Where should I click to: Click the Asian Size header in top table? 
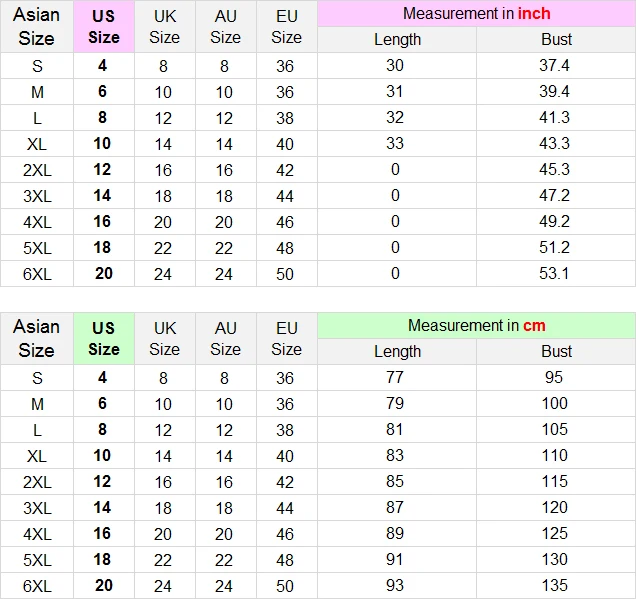pos(37,27)
